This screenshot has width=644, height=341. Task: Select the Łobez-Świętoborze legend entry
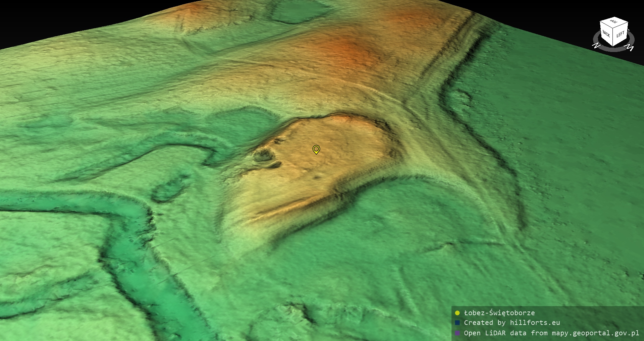499,313
